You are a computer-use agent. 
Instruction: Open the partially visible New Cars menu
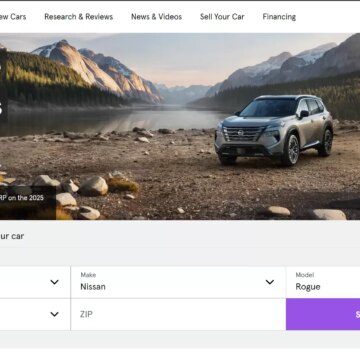(13, 17)
